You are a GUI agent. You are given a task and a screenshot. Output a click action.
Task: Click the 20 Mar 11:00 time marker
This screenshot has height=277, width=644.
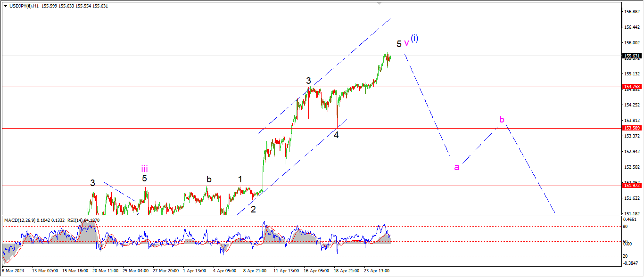[106, 271]
